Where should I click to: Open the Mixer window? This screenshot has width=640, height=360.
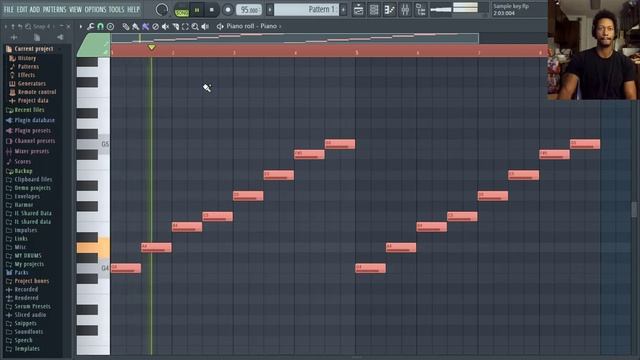pos(405,9)
